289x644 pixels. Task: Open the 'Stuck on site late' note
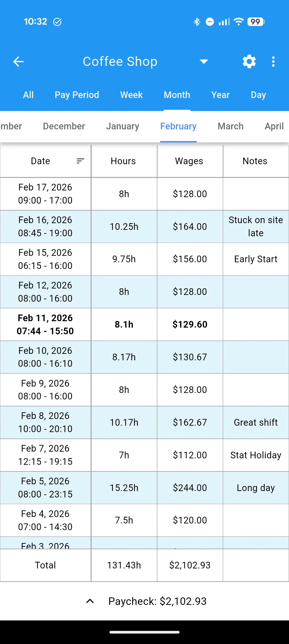255,226
